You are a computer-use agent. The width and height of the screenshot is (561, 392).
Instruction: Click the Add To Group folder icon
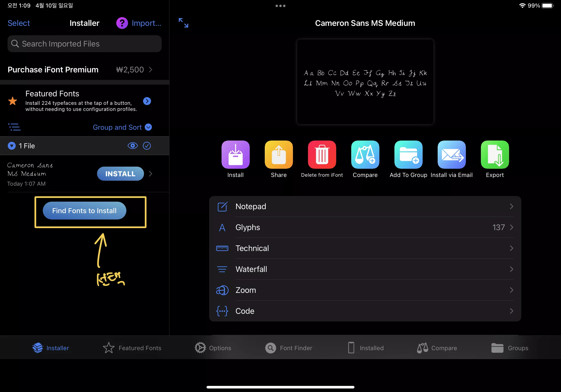click(x=408, y=154)
